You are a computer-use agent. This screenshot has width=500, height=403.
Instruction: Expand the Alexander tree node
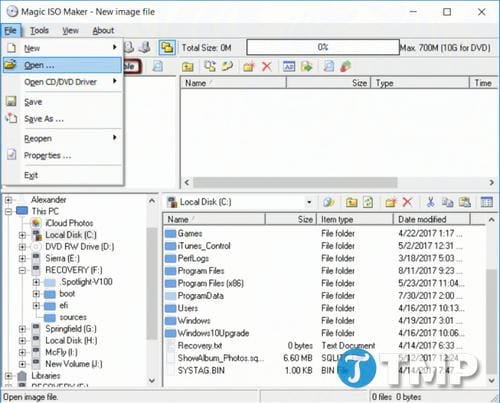9,200
